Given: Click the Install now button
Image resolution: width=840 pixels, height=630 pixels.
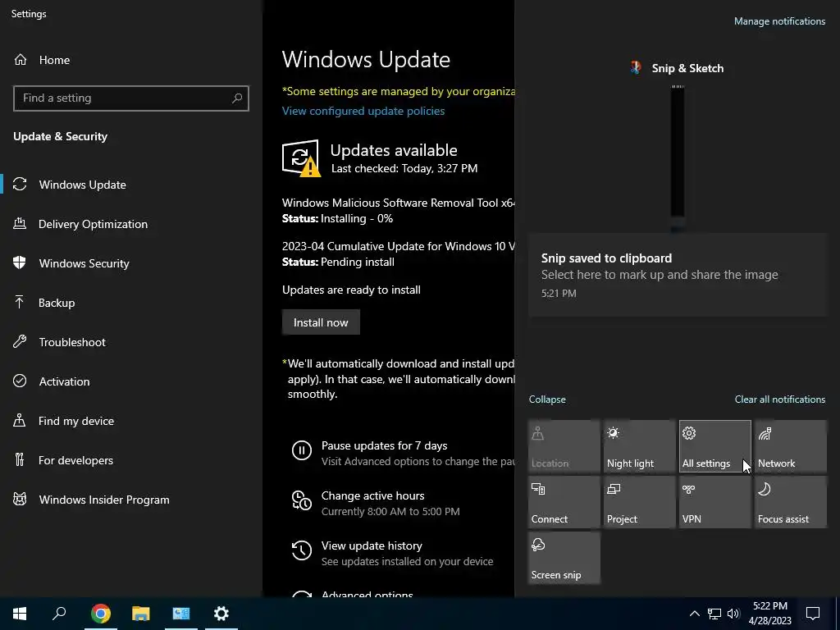Looking at the screenshot, I should click(x=321, y=322).
